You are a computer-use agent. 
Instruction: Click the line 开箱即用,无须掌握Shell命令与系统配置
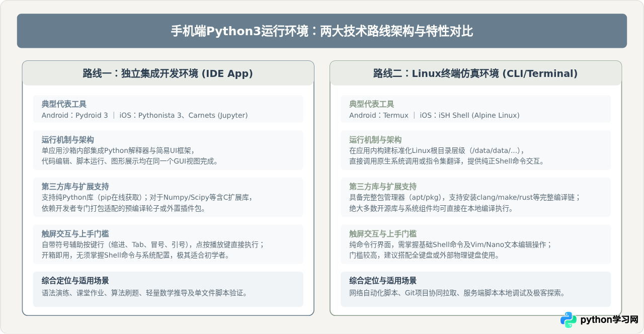click(136, 255)
